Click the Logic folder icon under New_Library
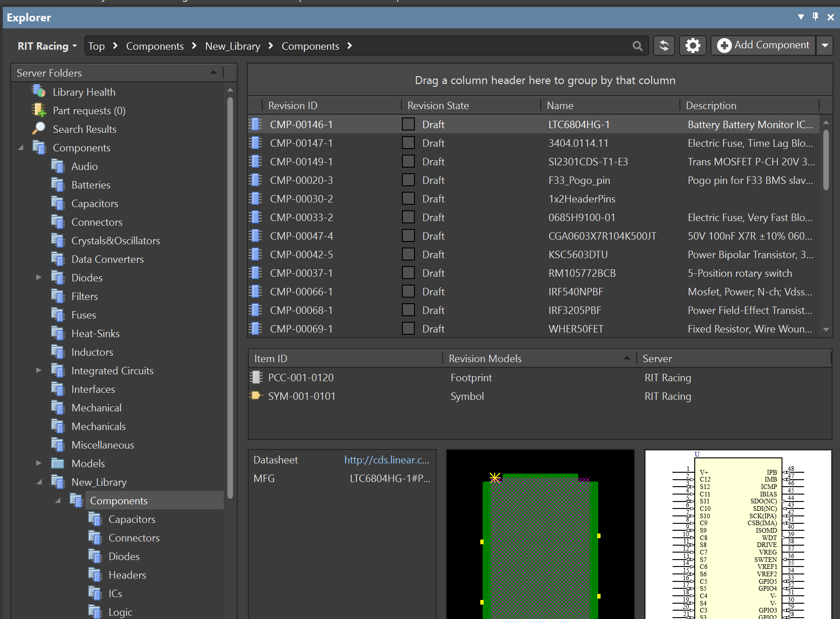Viewport: 840px width, 619px height. [x=95, y=612]
